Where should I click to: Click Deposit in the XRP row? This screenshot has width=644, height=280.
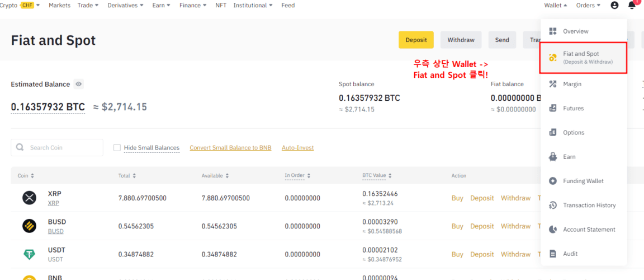482,198
